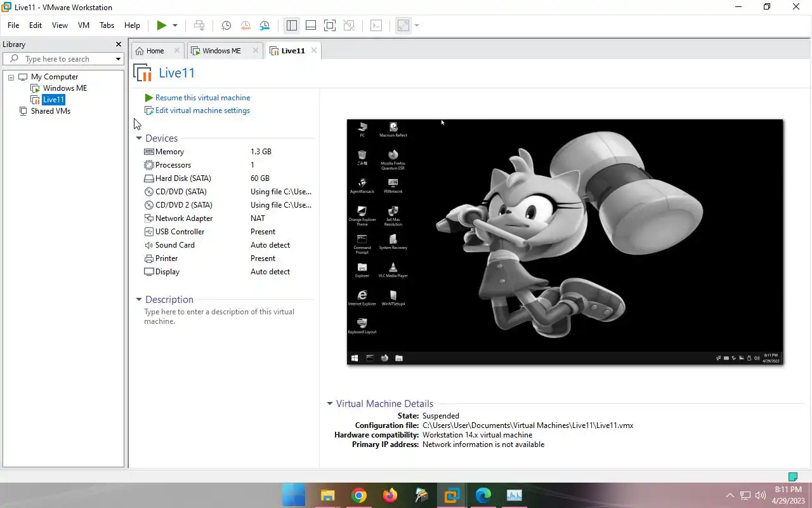Open Microsoft Edge from the taskbar
Viewport: 812px width, 508px height.
483,495
